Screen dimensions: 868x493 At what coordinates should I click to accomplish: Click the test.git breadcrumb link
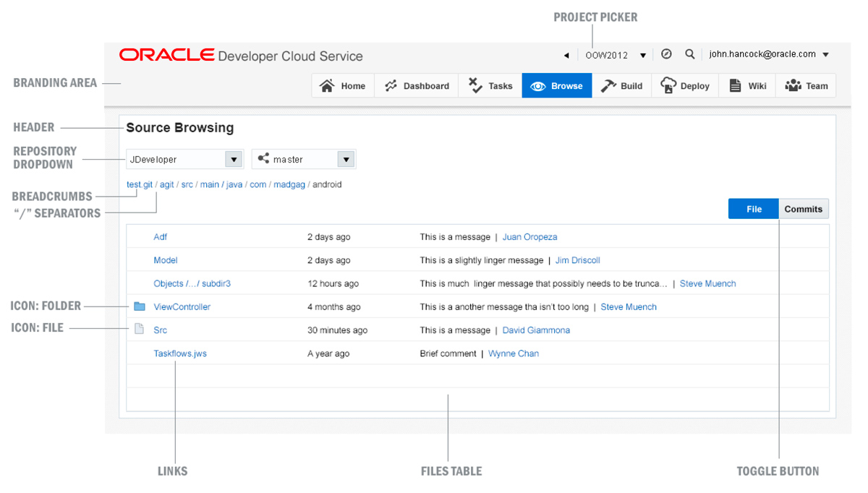pos(140,184)
